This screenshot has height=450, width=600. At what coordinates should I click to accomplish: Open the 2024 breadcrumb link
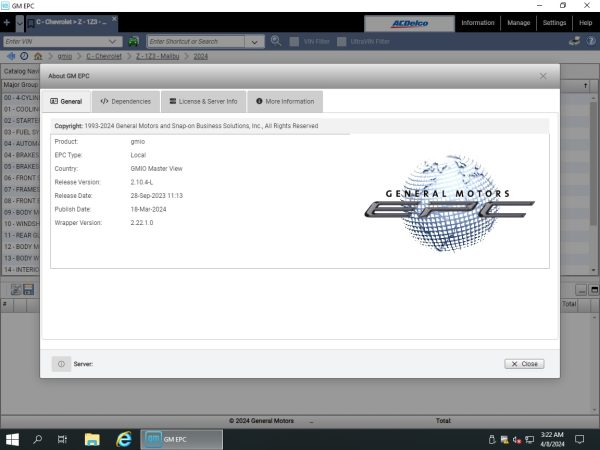201,56
